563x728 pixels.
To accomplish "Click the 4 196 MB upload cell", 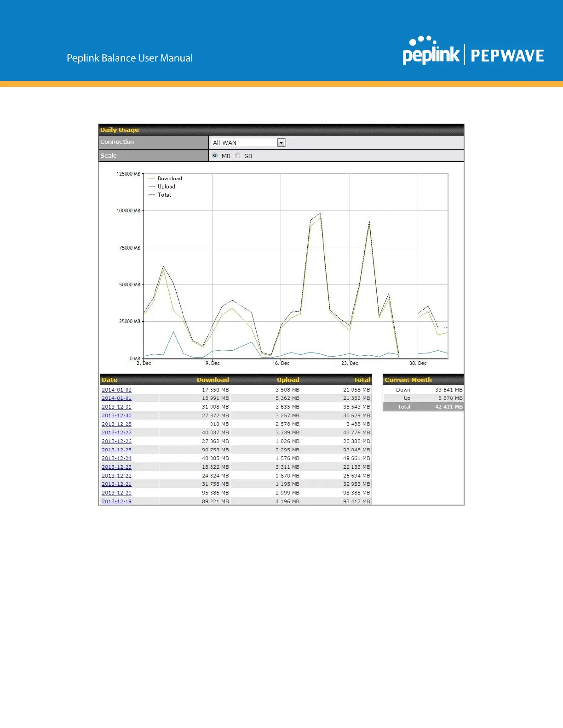I will [x=287, y=501].
